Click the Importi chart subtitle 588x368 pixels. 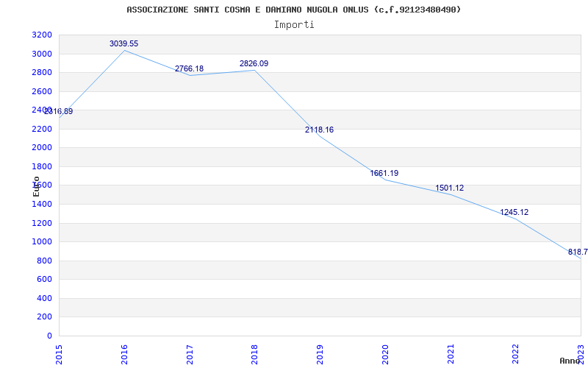(x=294, y=25)
